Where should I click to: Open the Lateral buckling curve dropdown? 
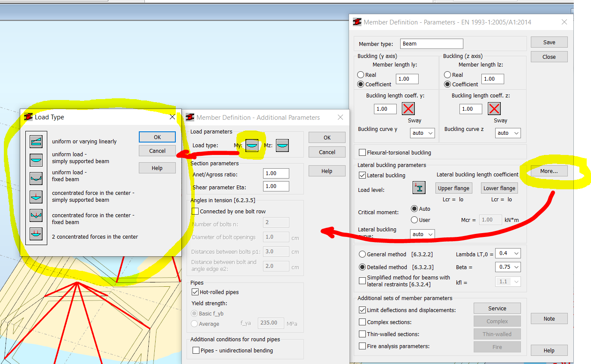(x=422, y=234)
